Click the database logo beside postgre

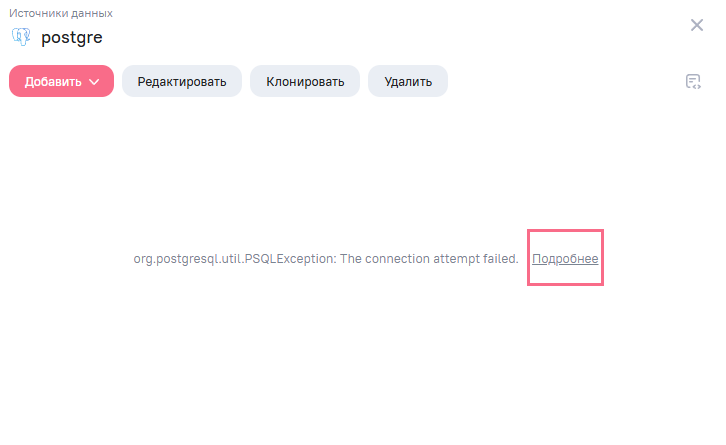point(21,37)
